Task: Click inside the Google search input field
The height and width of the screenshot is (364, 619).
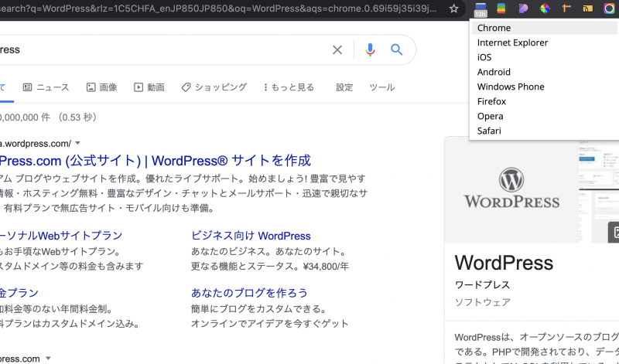Action: tap(166, 49)
